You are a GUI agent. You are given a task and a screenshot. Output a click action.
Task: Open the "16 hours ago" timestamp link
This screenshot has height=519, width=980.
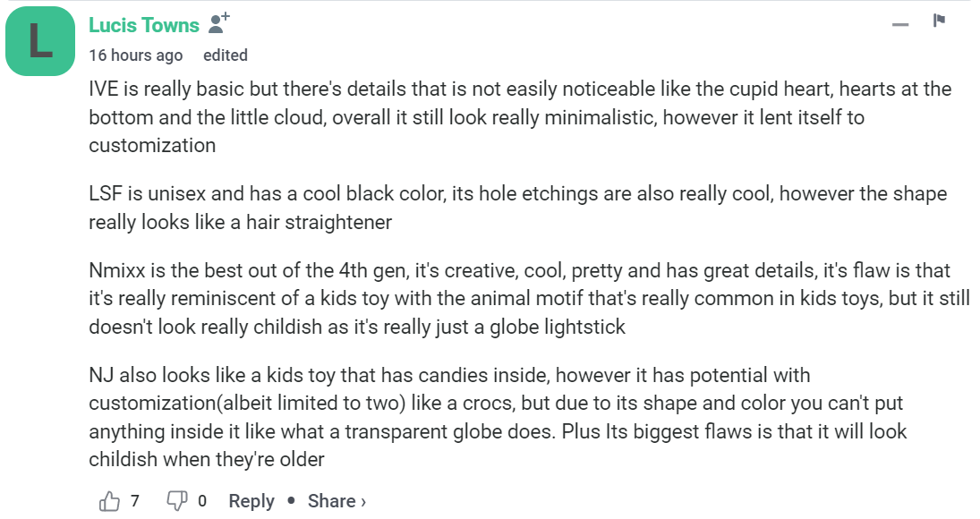135,55
